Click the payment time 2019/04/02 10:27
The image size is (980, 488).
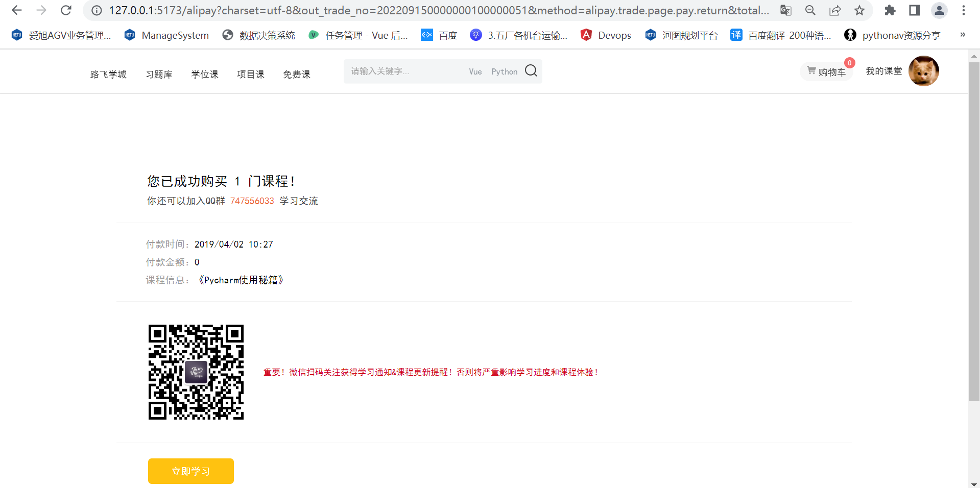(234, 245)
